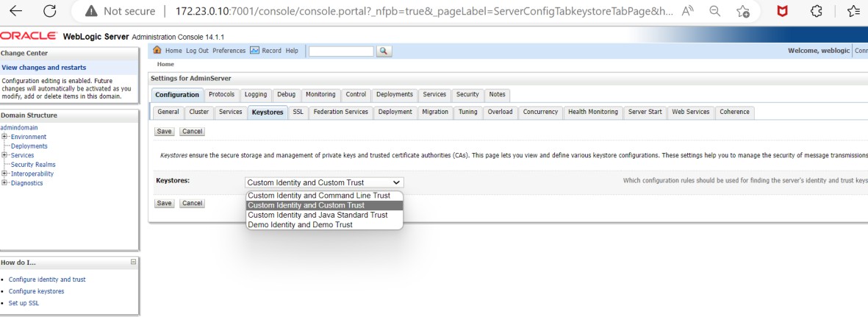Open the top-level Services tab

(x=434, y=95)
